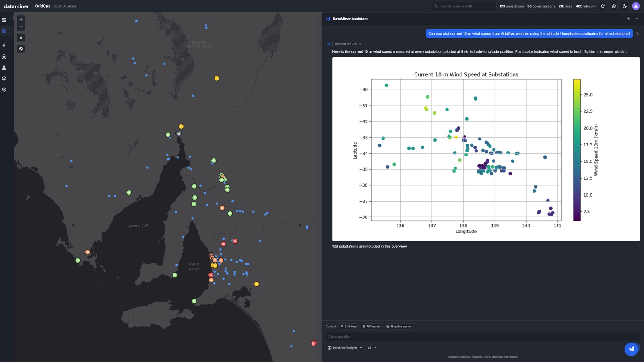Click the 53 power stations counter
644x362 pixels.
(x=541, y=6)
